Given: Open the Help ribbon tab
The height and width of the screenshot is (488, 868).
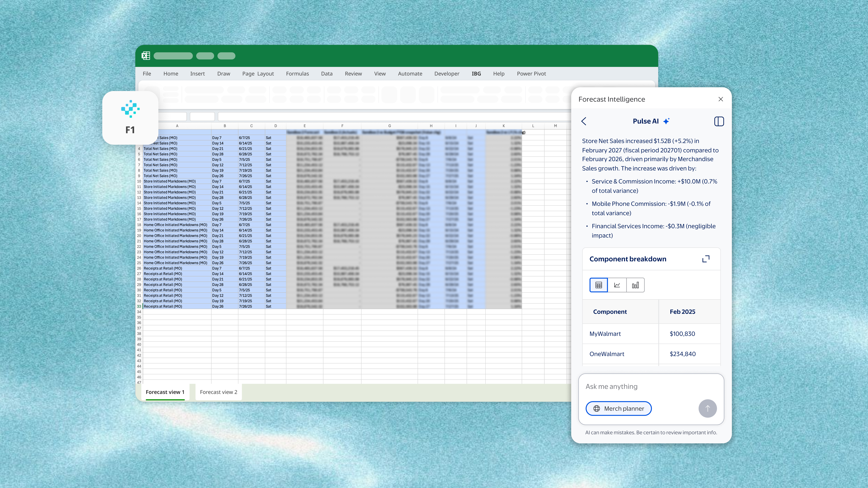Looking at the screenshot, I should [x=499, y=73].
